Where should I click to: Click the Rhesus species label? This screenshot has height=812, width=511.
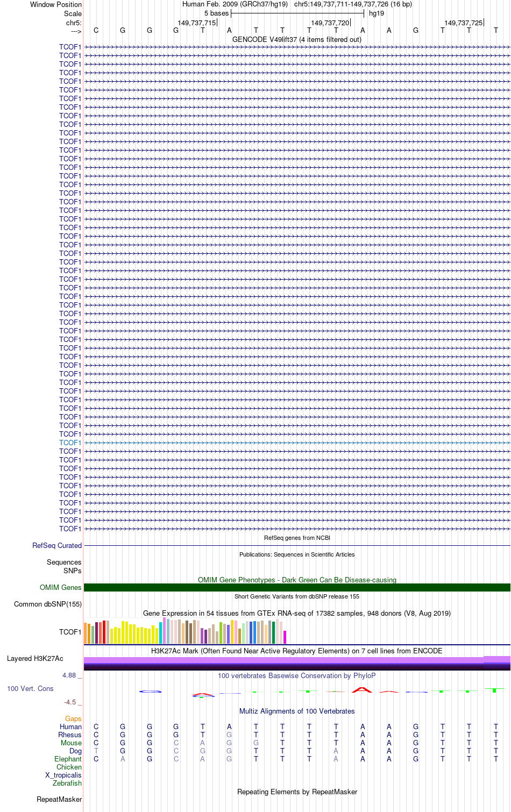coord(70,735)
